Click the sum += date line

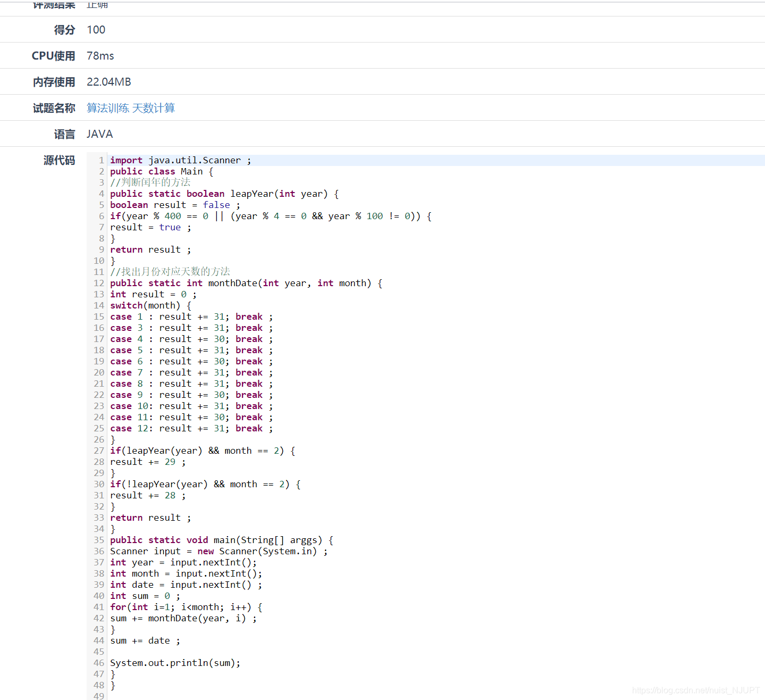point(145,640)
